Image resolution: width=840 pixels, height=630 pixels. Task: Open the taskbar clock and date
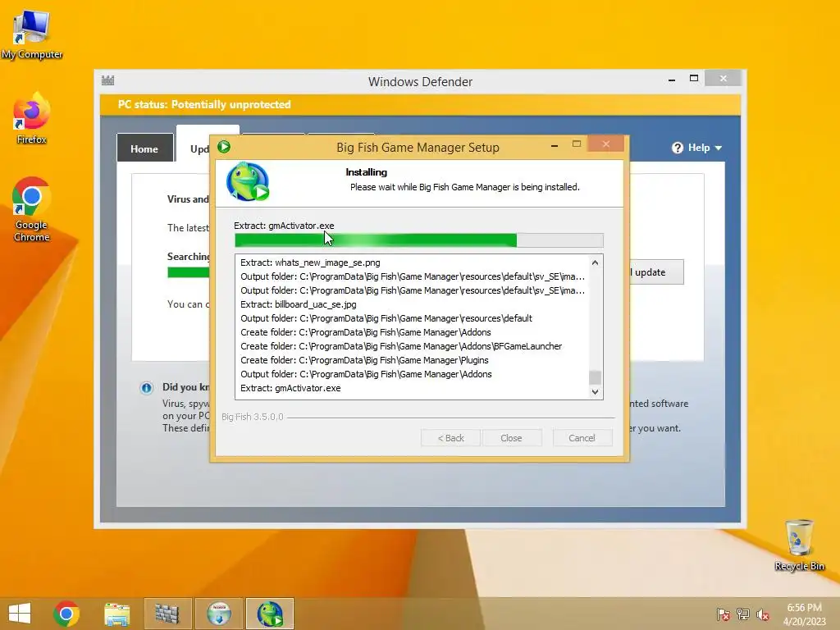804,614
